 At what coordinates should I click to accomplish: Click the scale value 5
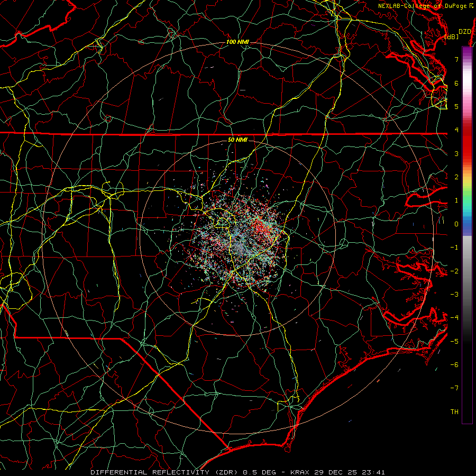456,106
